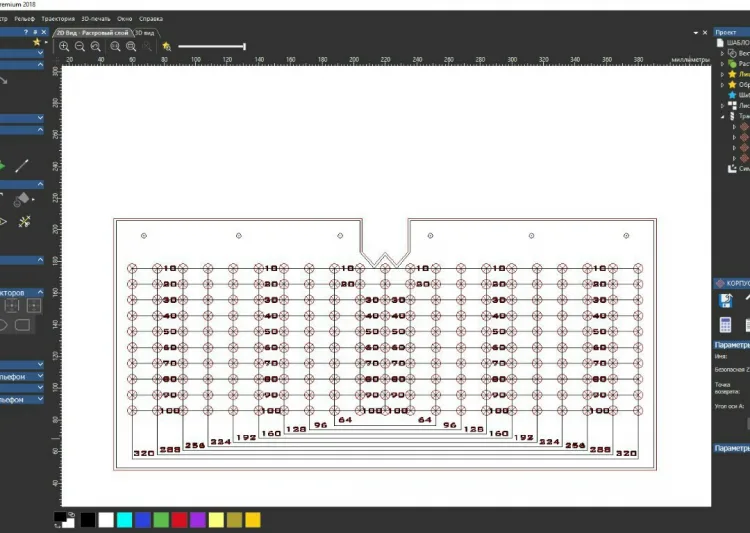Select the simulation node icon at the tree bottom
The image size is (750, 533).
coord(732,168)
